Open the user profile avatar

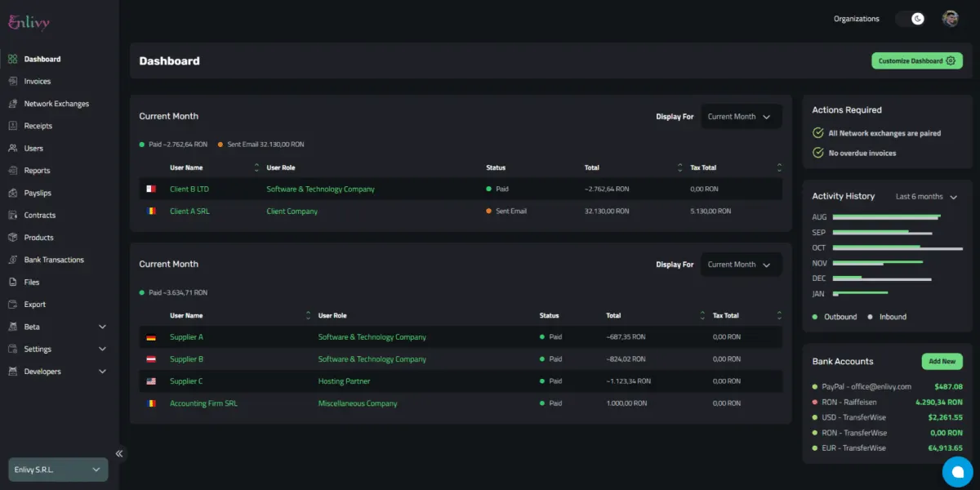tap(950, 19)
